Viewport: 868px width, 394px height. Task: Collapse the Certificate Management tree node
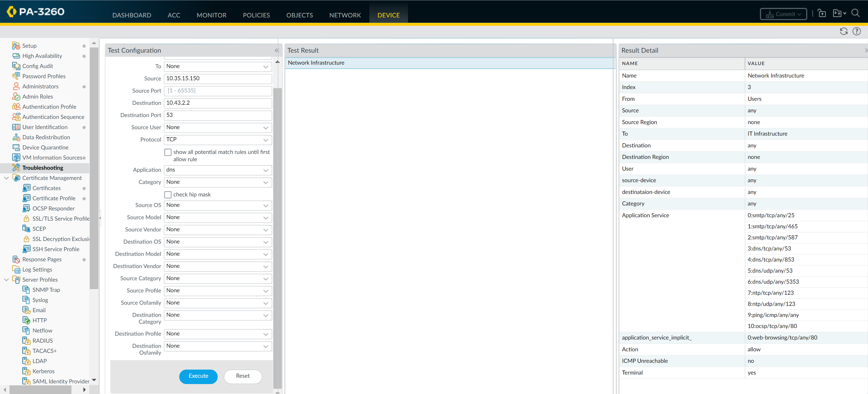[x=6, y=178]
